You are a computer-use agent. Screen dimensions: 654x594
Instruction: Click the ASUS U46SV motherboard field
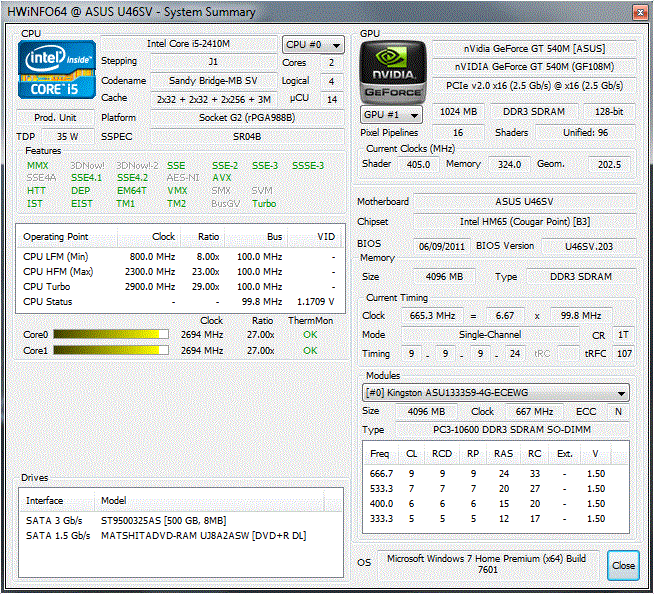[524, 202]
